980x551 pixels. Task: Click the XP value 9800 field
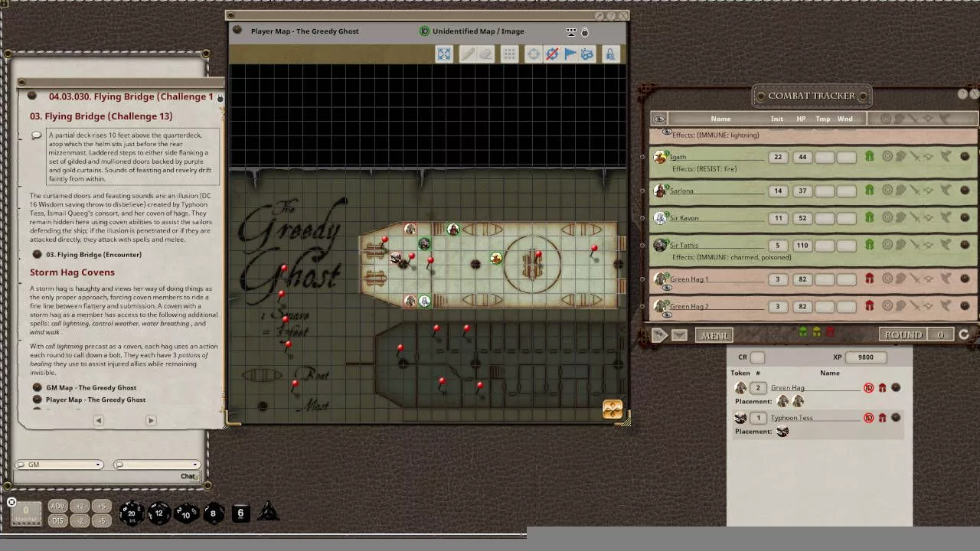[x=866, y=357]
